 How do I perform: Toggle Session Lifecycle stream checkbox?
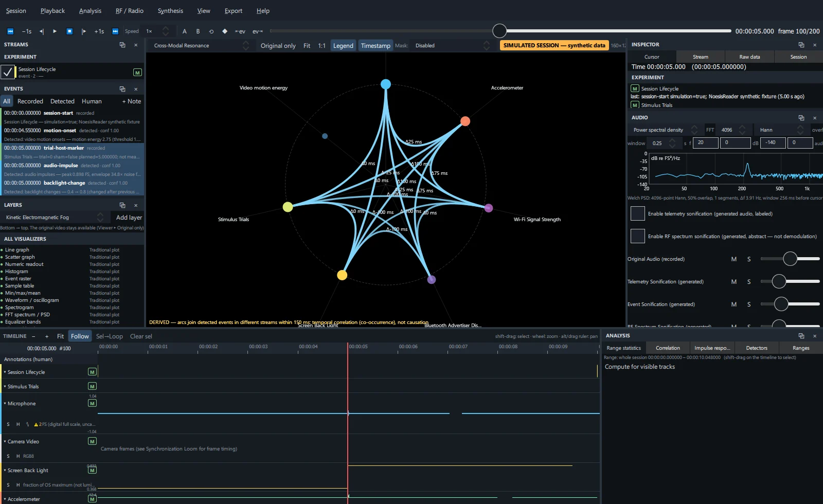coord(8,72)
